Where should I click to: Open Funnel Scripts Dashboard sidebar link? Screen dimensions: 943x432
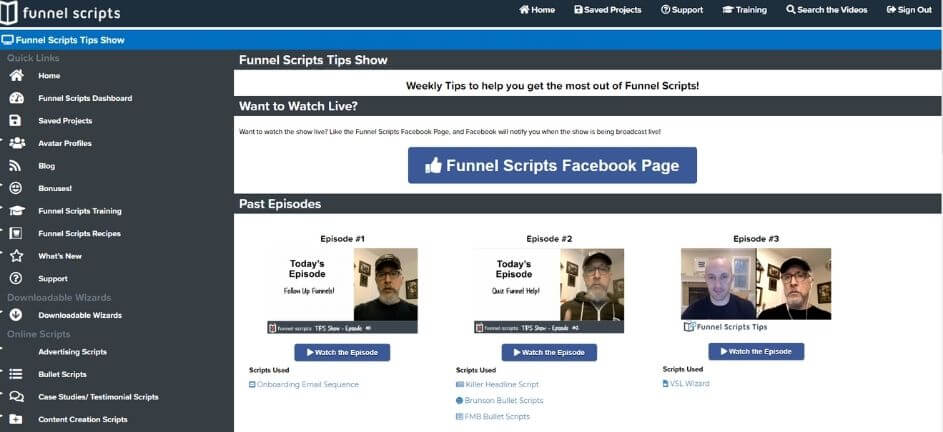(85, 98)
